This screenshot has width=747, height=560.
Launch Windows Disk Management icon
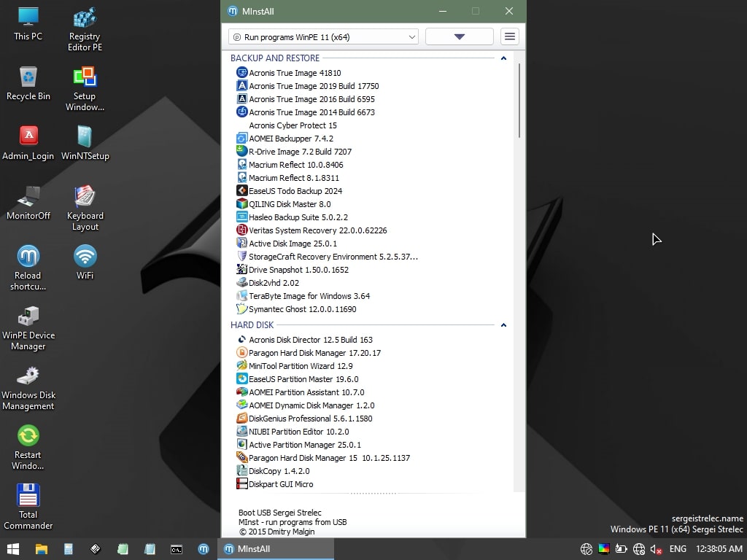click(28, 388)
